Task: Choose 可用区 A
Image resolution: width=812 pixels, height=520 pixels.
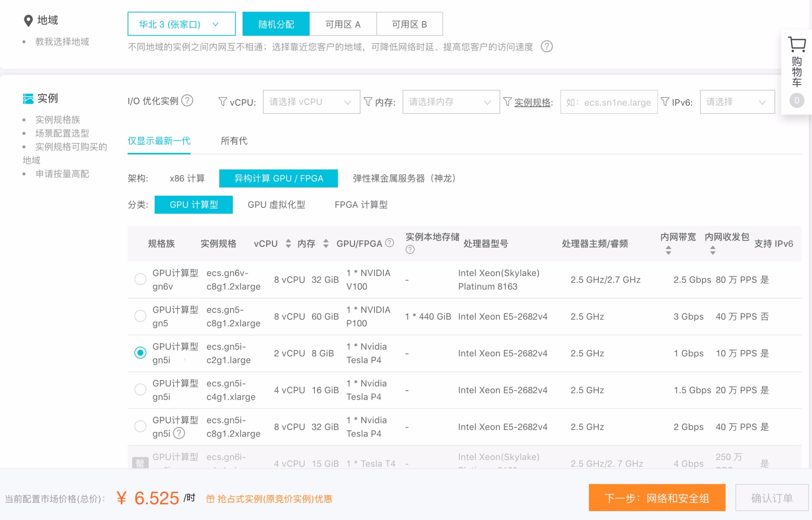Action: [343, 24]
